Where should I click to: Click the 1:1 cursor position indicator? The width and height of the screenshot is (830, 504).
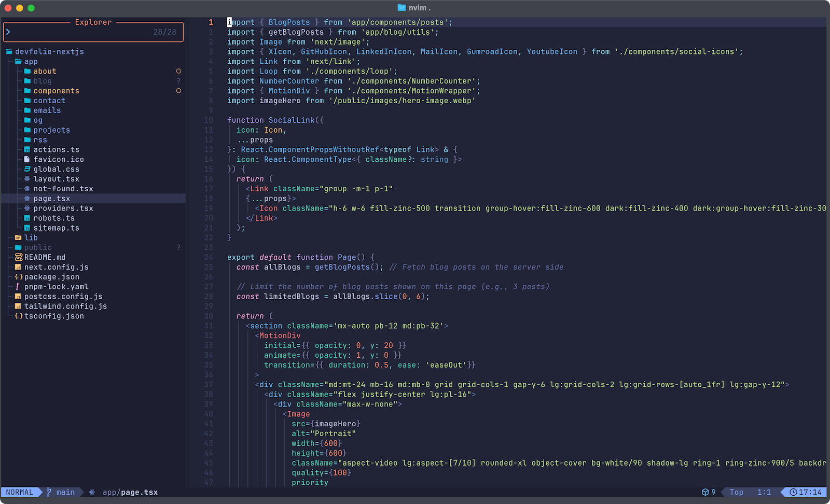tap(764, 492)
